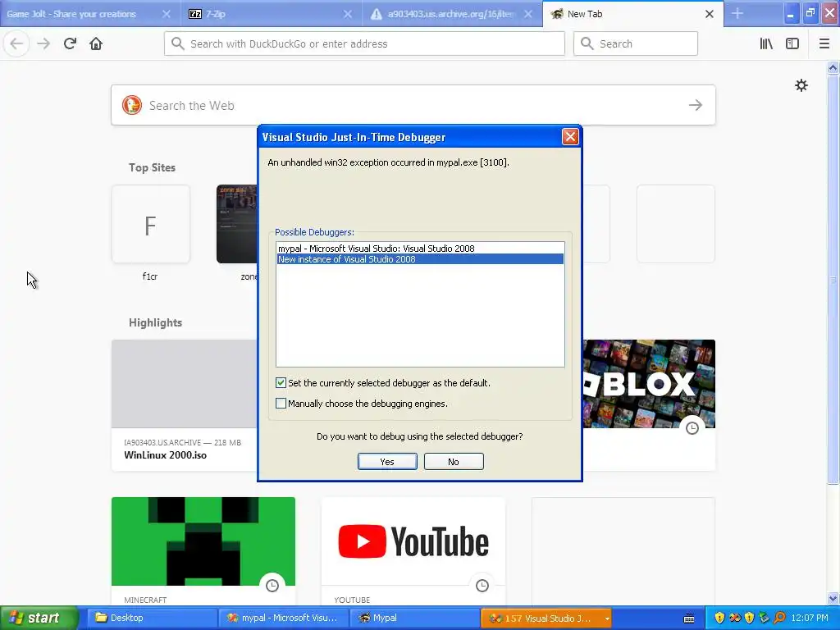Toggle the sidebar view icon
The width and height of the screenshot is (840, 630).
click(792, 43)
